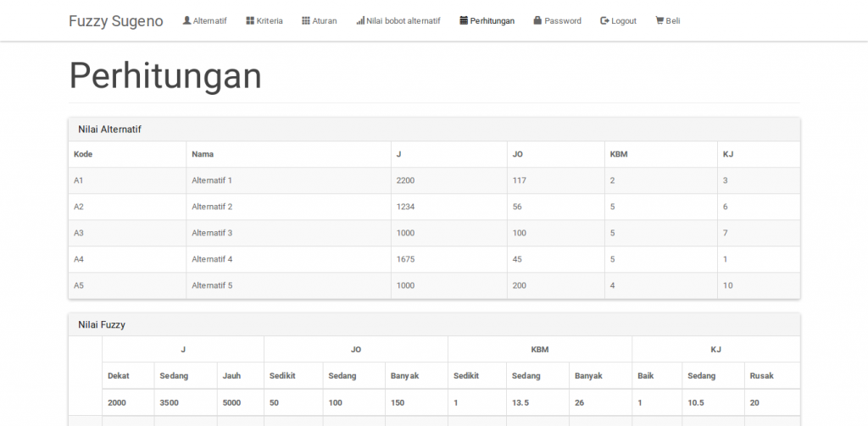Image resolution: width=868 pixels, height=426 pixels.
Task: Go to the Kriteria page
Action: [x=270, y=21]
